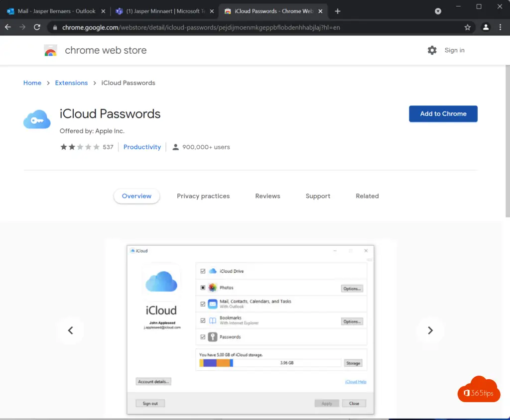Click the Bookmarks Options button
The height and width of the screenshot is (420, 510).
(352, 321)
